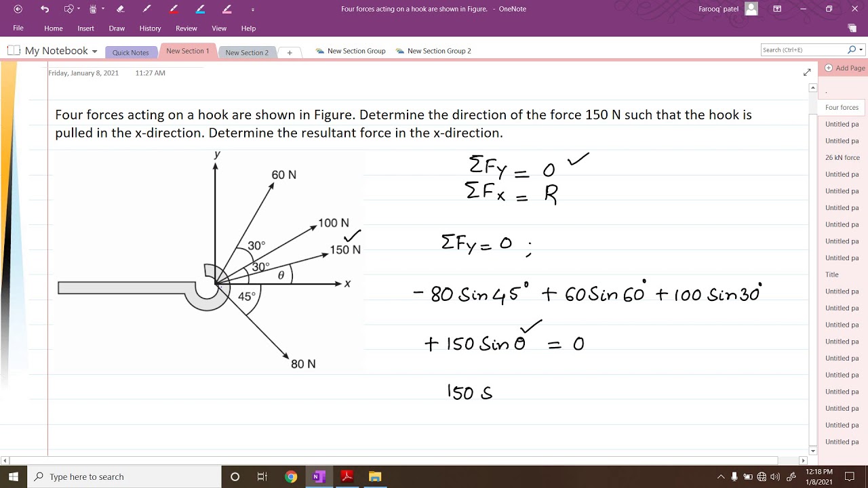Switch to New Section 2 tab
Viewport: 868px width, 488px height.
click(x=247, y=52)
